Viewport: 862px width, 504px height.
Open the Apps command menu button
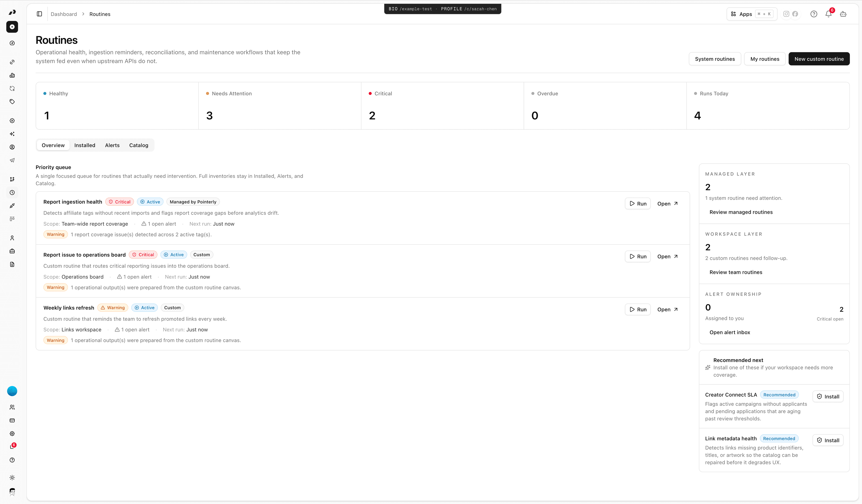pyautogui.click(x=752, y=14)
